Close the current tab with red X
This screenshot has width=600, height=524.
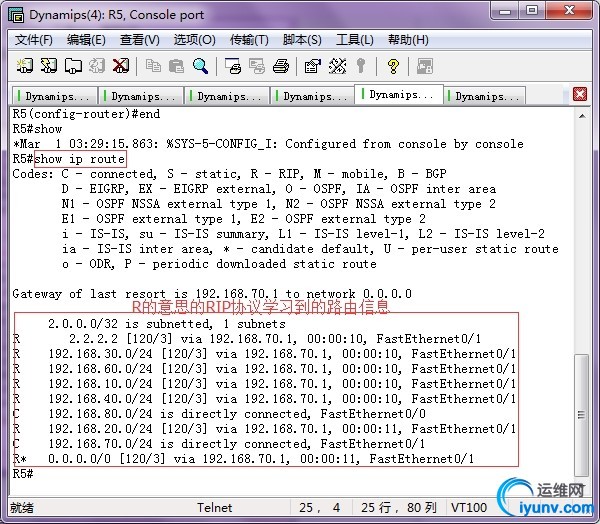point(579,94)
